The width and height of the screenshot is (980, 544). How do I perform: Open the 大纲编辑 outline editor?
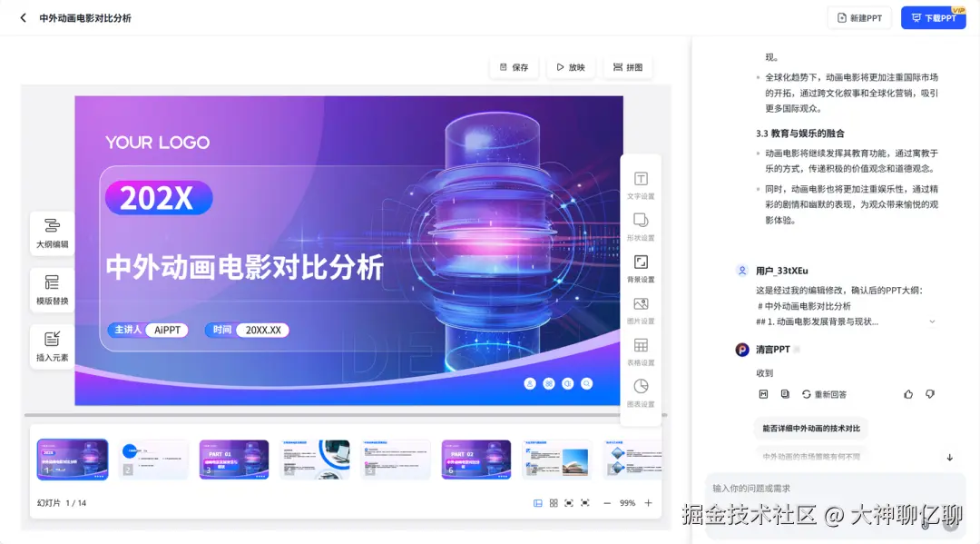click(x=52, y=234)
